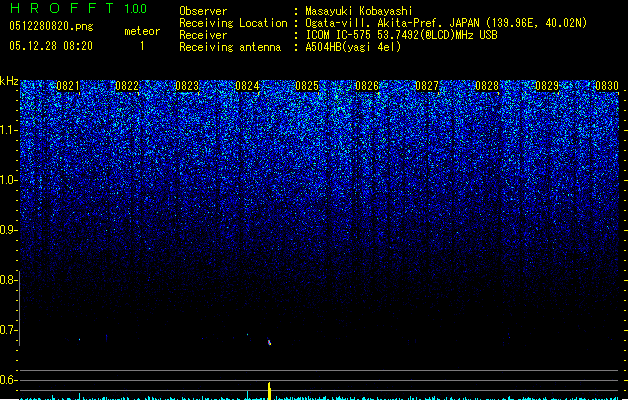629x400 pixels.
Task: Click the 0.8 kHz axis label
Action: click(x=8, y=280)
